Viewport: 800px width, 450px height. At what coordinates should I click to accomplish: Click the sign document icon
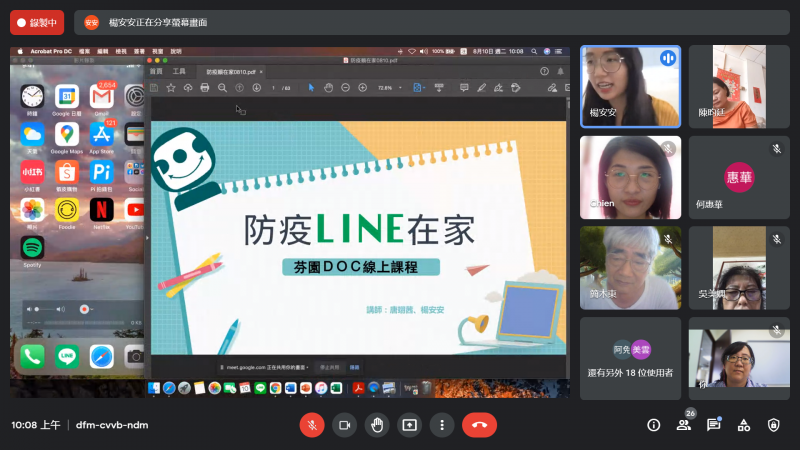pos(498,88)
